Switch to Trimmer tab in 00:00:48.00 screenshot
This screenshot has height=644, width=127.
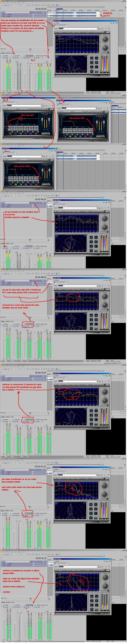[x=9, y=361]
